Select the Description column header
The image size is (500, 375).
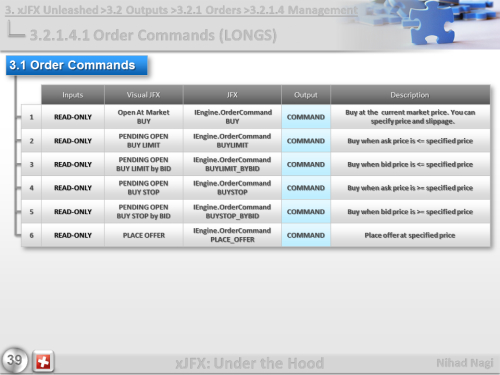click(410, 95)
